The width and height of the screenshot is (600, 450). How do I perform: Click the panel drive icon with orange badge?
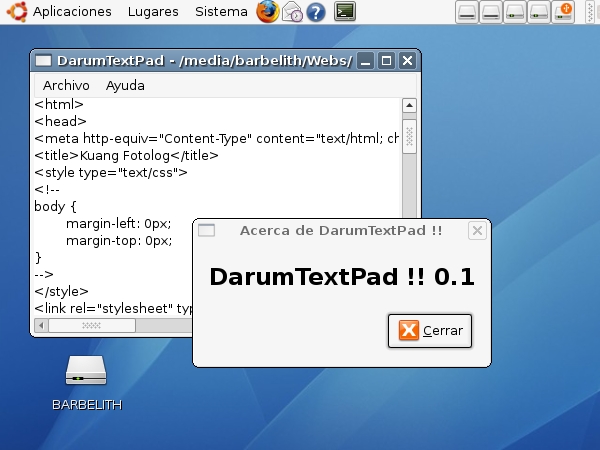(564, 12)
